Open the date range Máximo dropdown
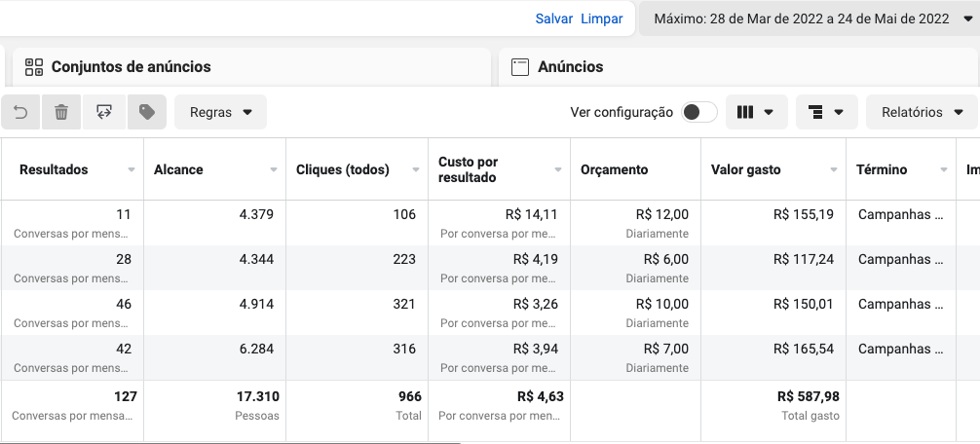The width and height of the screenshot is (980, 444). tap(810, 18)
